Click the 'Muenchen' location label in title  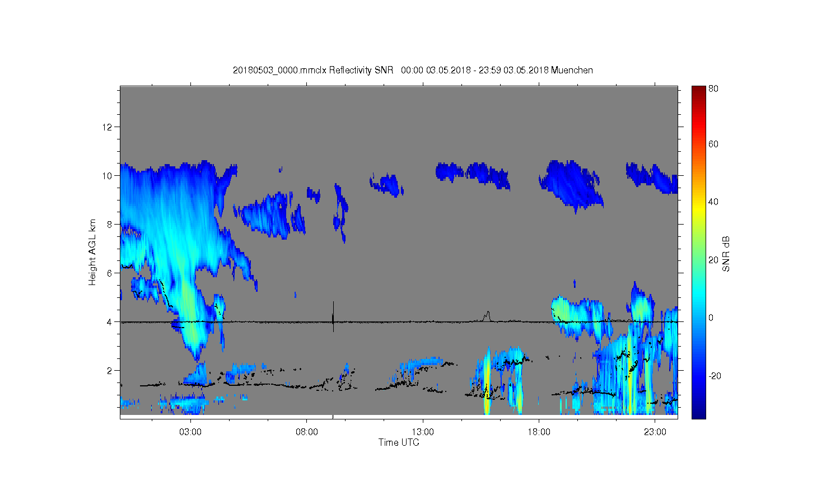click(x=572, y=70)
